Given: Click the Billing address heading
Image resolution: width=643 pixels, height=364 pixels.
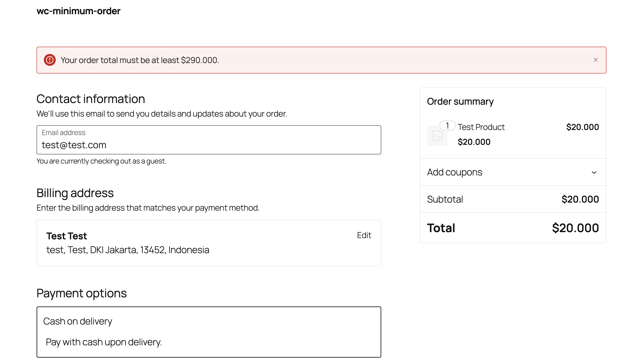Looking at the screenshot, I should tap(75, 193).
